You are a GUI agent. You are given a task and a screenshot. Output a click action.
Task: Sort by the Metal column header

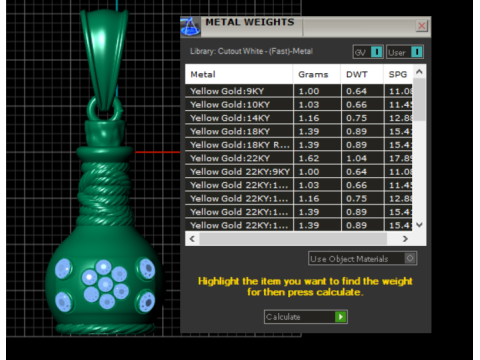click(239, 74)
